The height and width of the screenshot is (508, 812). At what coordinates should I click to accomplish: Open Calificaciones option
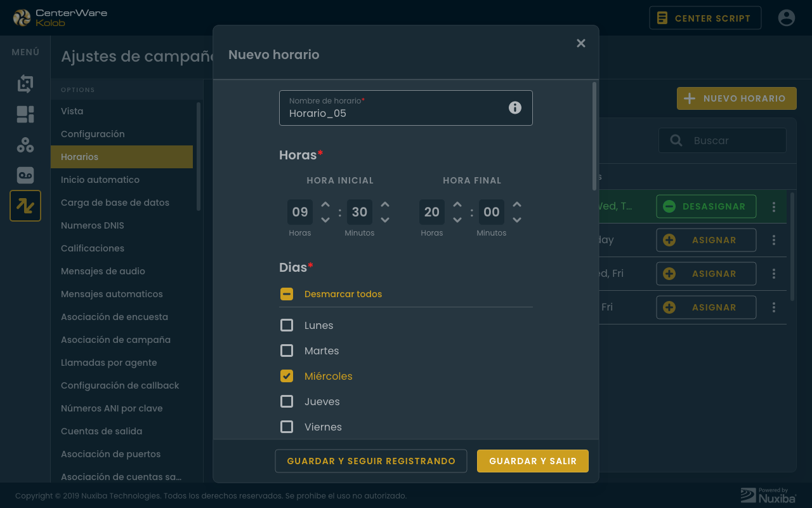[122, 248]
